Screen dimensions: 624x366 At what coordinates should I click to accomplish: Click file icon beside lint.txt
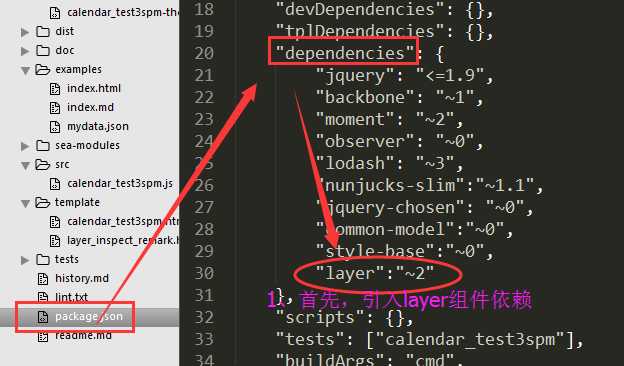point(43,298)
